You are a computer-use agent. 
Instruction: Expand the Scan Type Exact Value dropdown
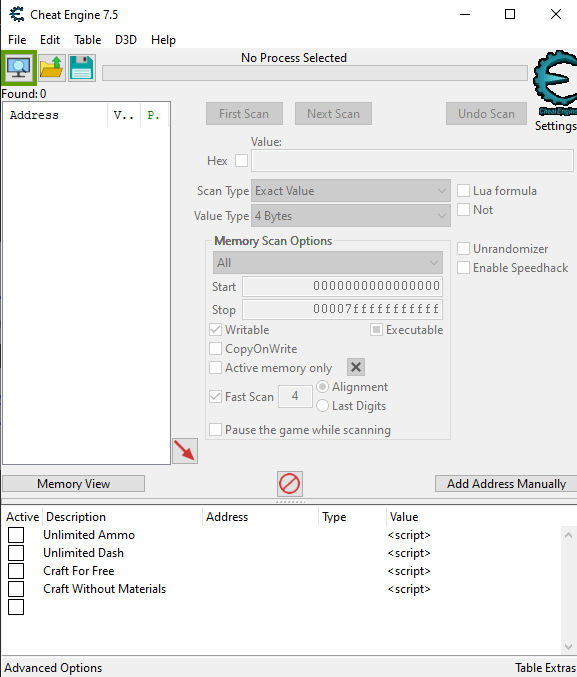(351, 191)
